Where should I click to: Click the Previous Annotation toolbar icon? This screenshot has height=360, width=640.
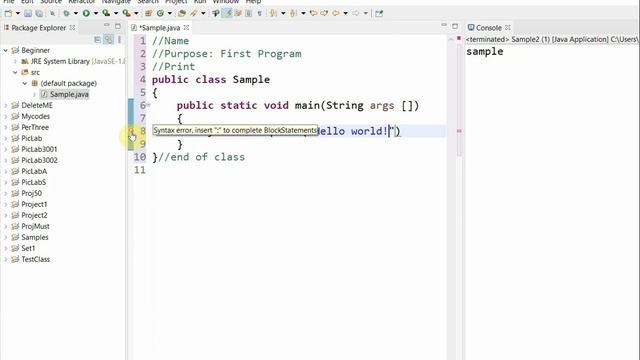pyautogui.click(x=293, y=13)
